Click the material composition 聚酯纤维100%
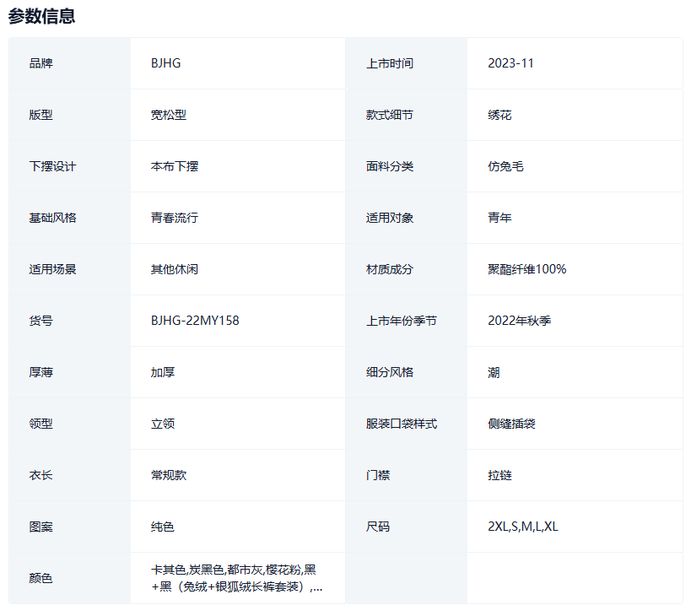This screenshot has width=691, height=616. tap(526, 269)
